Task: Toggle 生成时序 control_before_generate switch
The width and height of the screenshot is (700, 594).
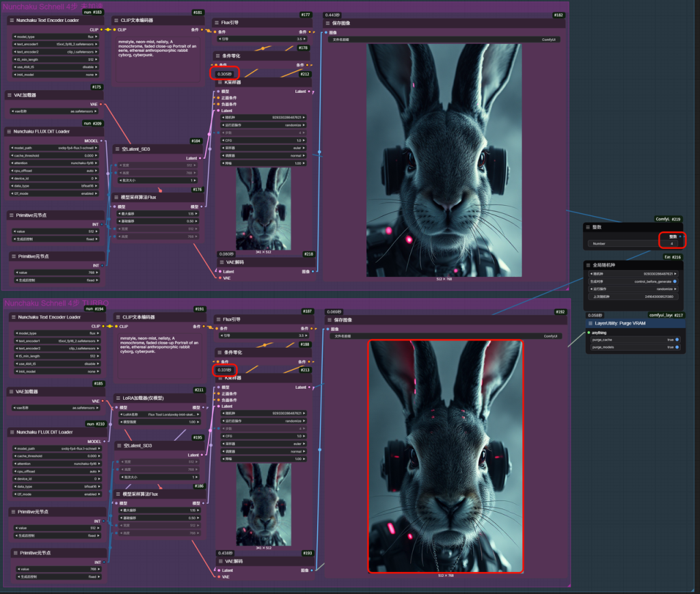Action: [675, 281]
